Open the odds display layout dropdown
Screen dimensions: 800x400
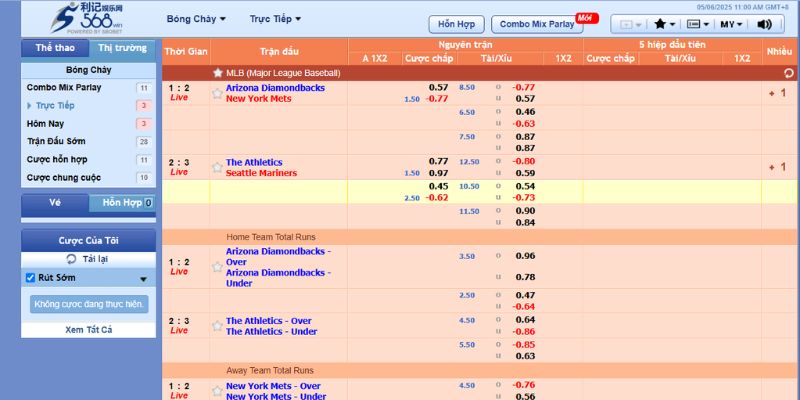(x=698, y=24)
